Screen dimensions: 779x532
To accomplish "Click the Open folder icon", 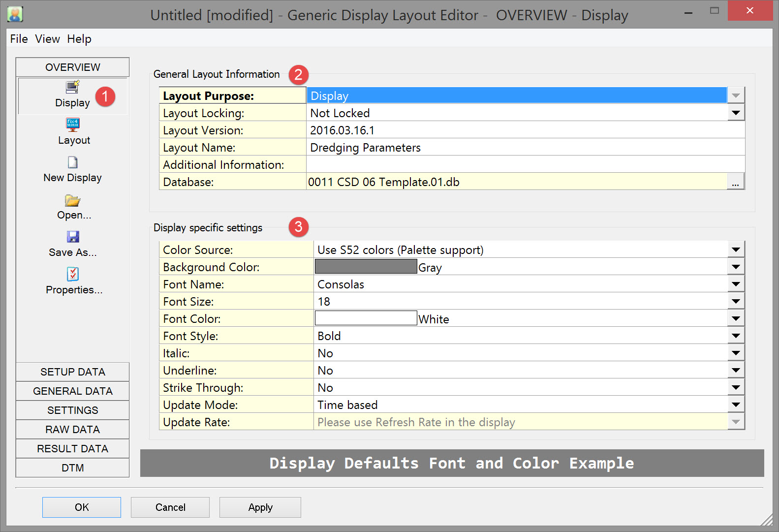I will click(x=72, y=200).
